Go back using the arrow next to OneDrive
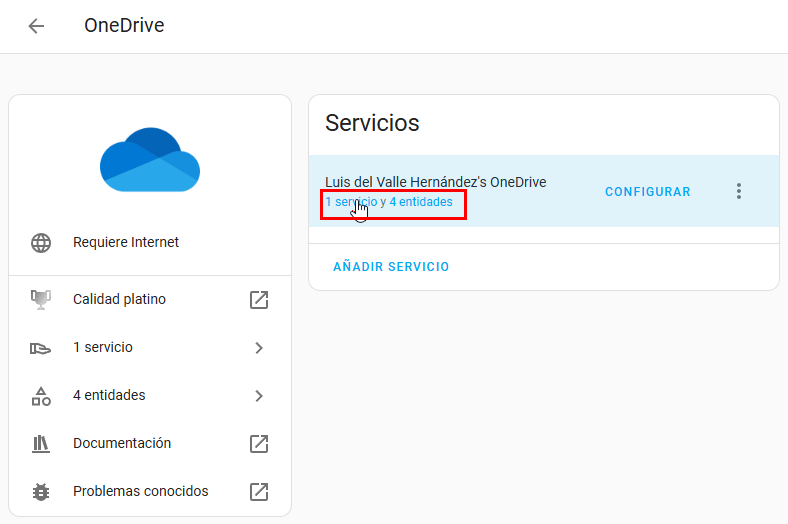 [x=37, y=26]
